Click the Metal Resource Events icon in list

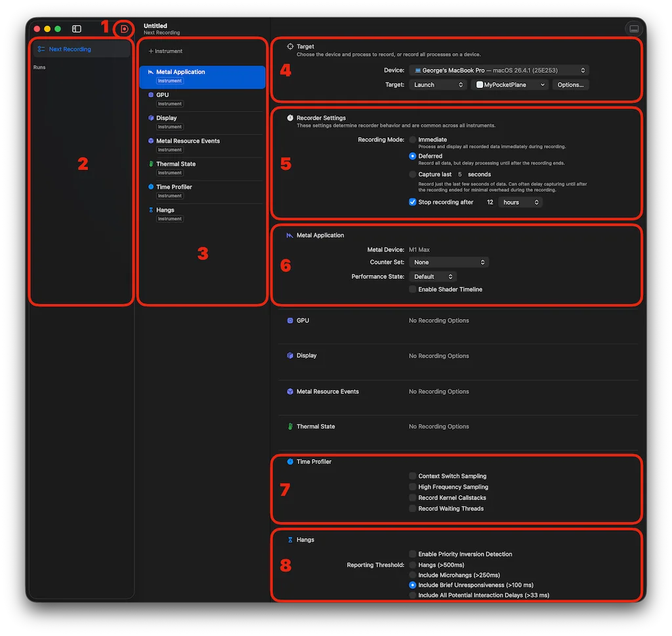pyautogui.click(x=151, y=140)
